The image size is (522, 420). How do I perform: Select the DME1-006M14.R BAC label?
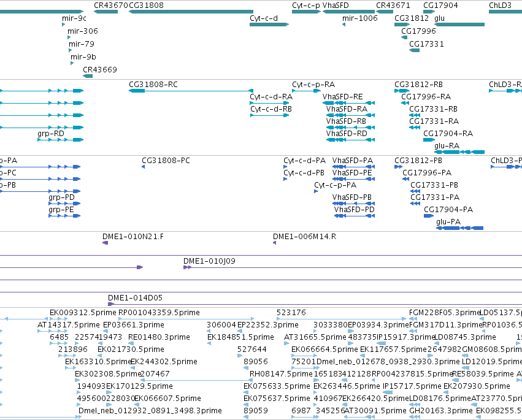[305, 237]
